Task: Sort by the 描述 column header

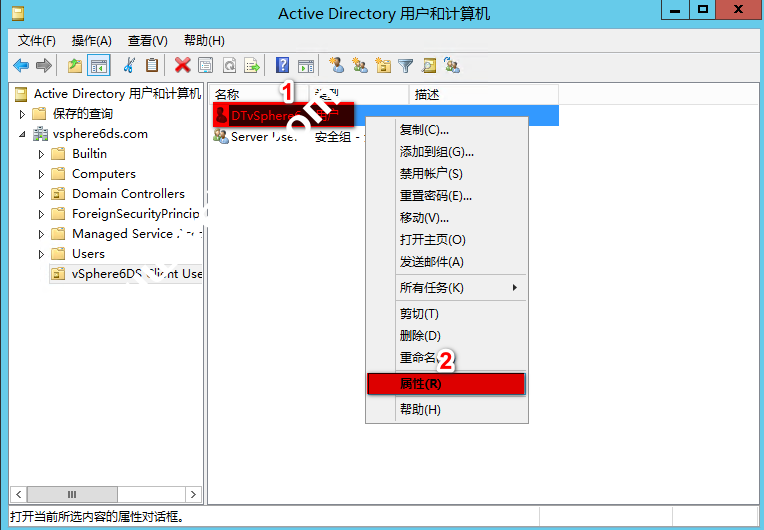Action: coord(483,95)
